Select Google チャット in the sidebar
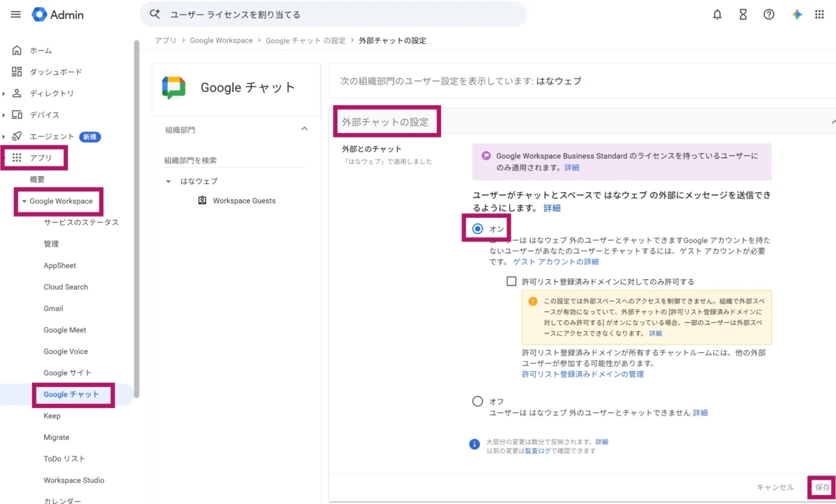The height and width of the screenshot is (504, 836). (x=71, y=395)
